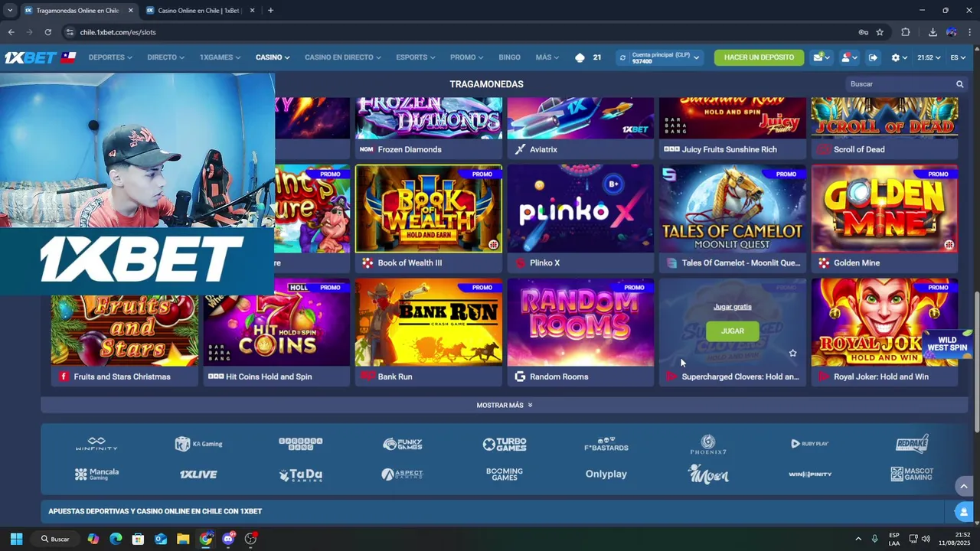
Task: Click HACER UN DEPÓSITO button
Action: click(x=759, y=57)
